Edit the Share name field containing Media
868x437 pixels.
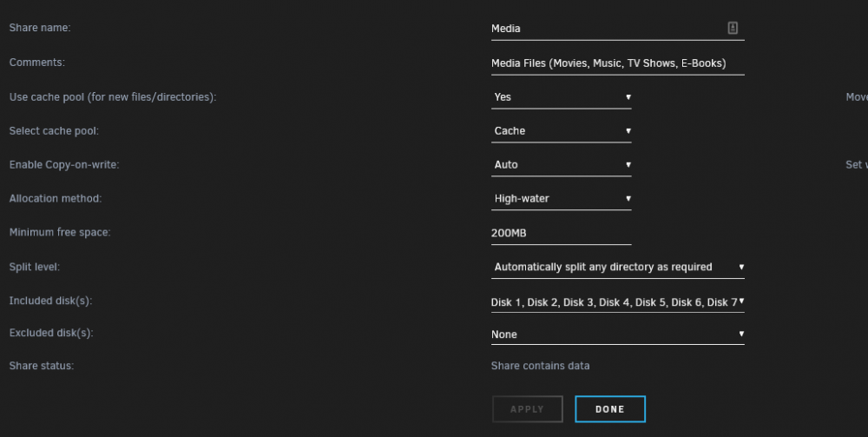point(617,29)
